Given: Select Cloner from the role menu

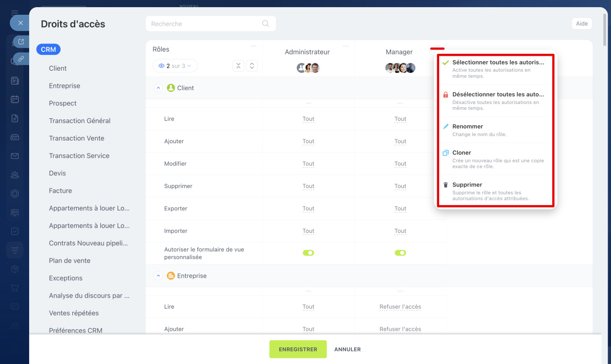Looking at the screenshot, I should [462, 153].
